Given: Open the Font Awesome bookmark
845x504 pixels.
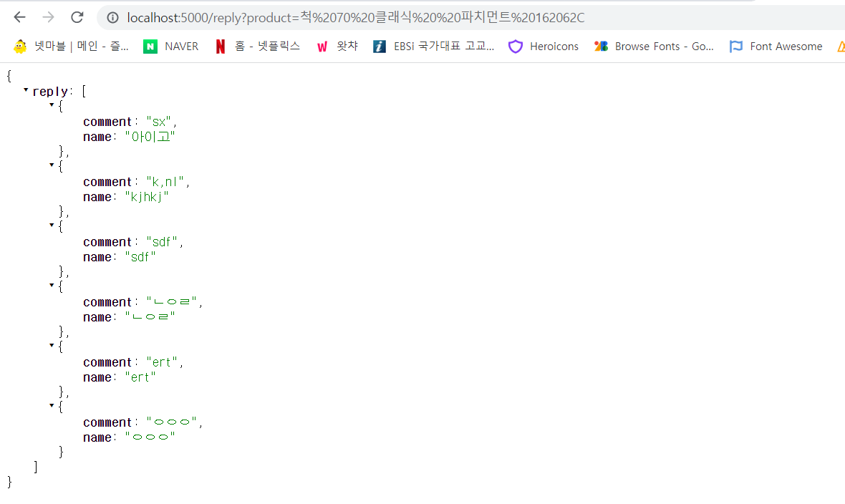Looking at the screenshot, I should coord(776,47).
